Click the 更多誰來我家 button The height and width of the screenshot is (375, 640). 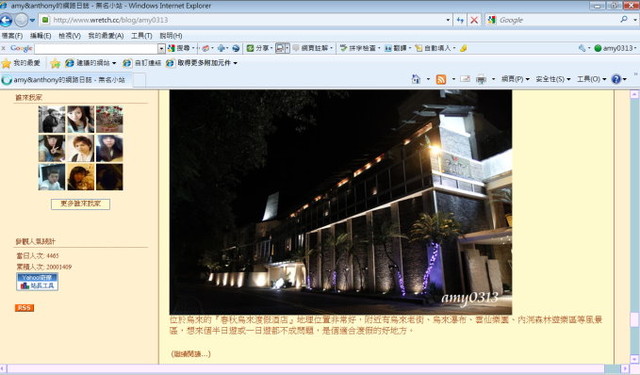coord(80,204)
